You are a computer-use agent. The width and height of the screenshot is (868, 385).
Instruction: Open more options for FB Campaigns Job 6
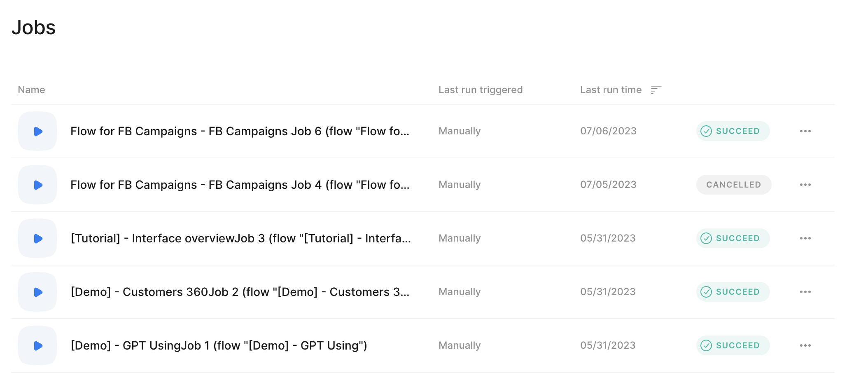(805, 131)
